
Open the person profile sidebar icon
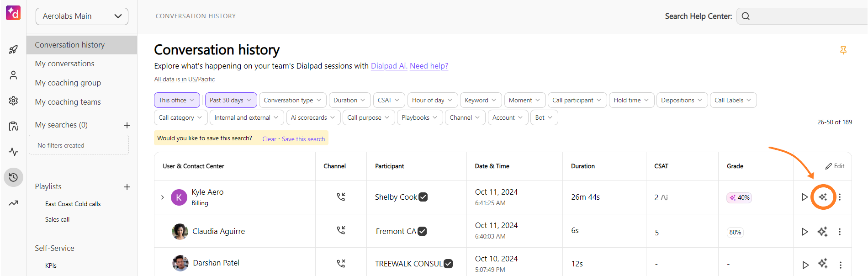(13, 75)
